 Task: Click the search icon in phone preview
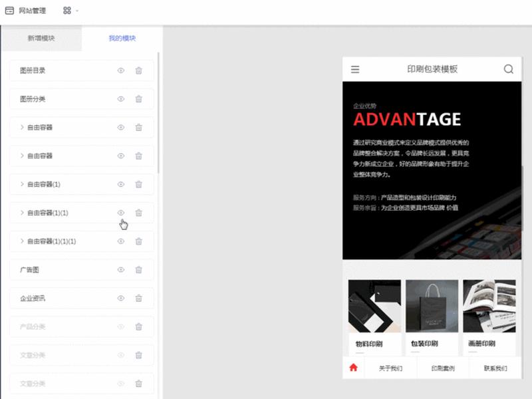[508, 69]
